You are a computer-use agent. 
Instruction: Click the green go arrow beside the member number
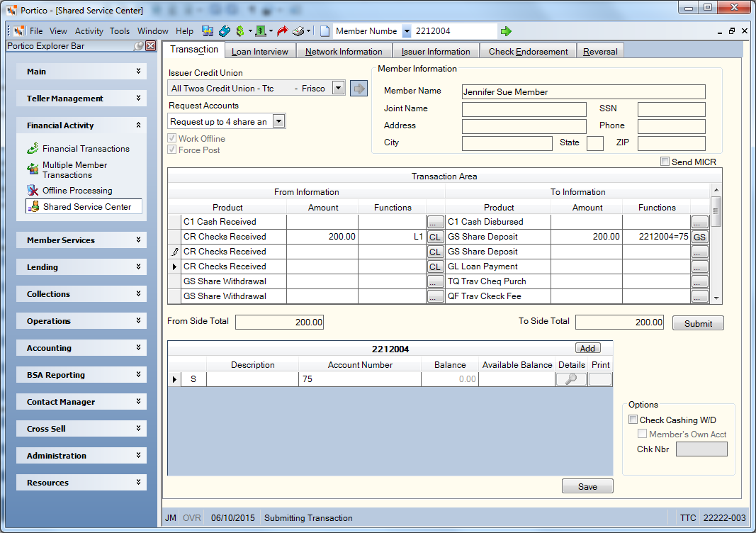pos(506,31)
